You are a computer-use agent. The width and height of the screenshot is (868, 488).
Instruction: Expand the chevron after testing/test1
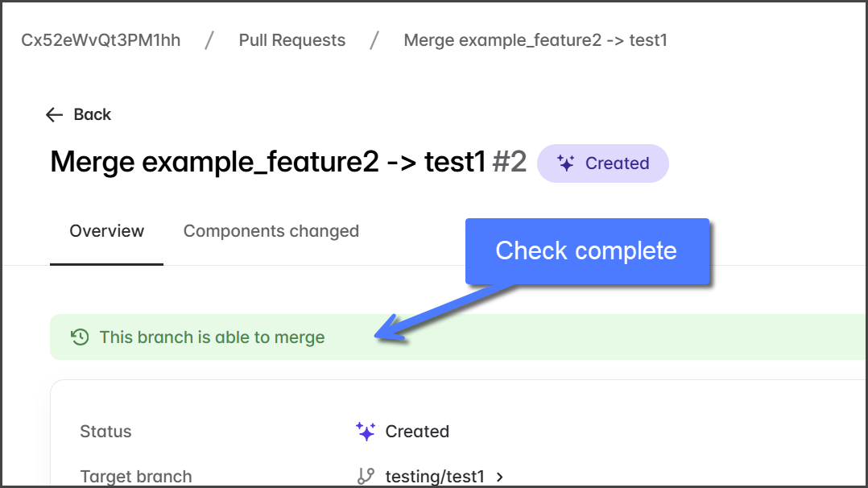(x=500, y=477)
